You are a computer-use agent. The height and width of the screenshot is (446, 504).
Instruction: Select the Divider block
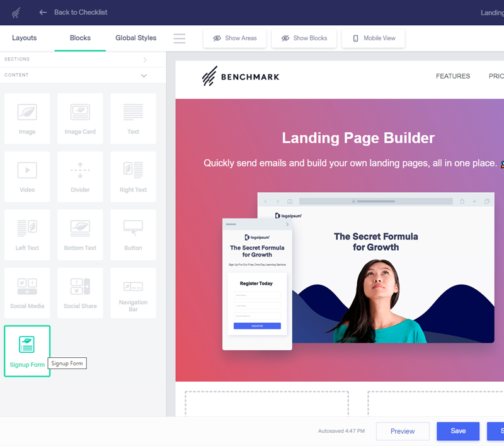(x=80, y=176)
